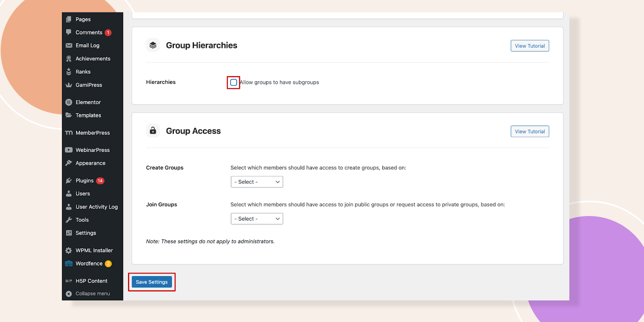
Task: Click View Tutorial for Group Hierarchies
Action: point(530,46)
